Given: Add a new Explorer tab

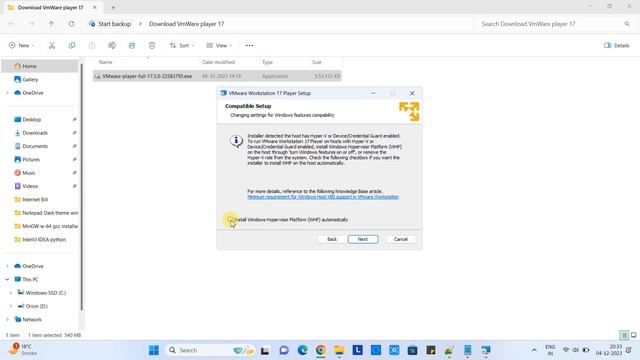Looking at the screenshot, I should click(113, 7).
